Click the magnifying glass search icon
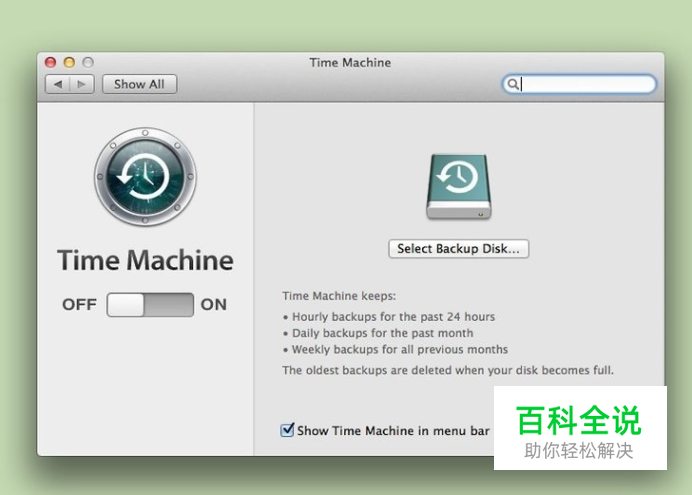 pos(513,84)
